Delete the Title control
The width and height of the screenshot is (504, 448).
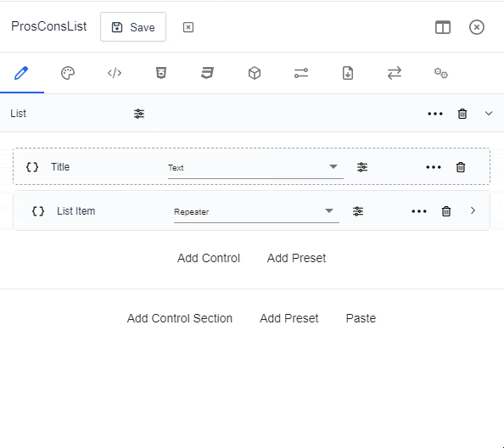click(461, 167)
